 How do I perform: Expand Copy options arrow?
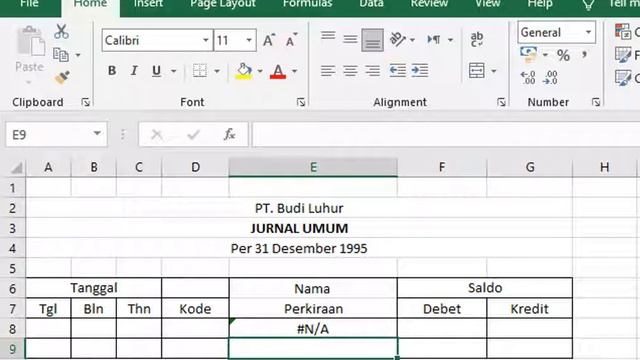pyautogui.click(x=78, y=55)
